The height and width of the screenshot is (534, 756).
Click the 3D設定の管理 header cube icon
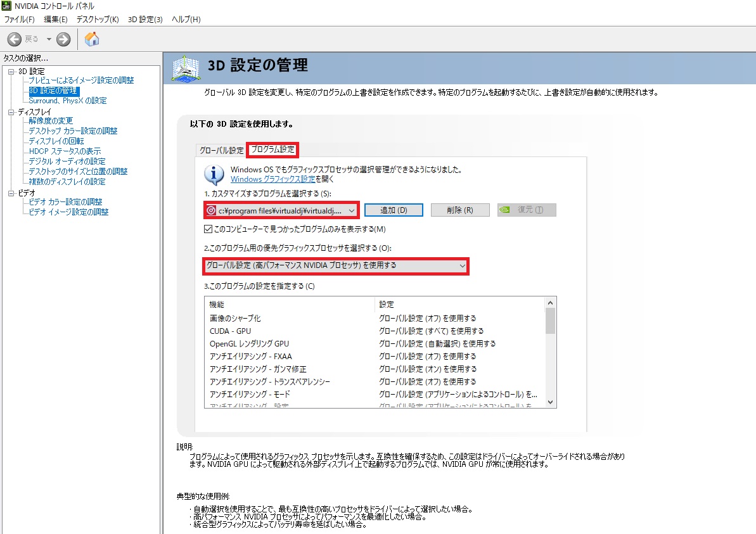click(185, 68)
